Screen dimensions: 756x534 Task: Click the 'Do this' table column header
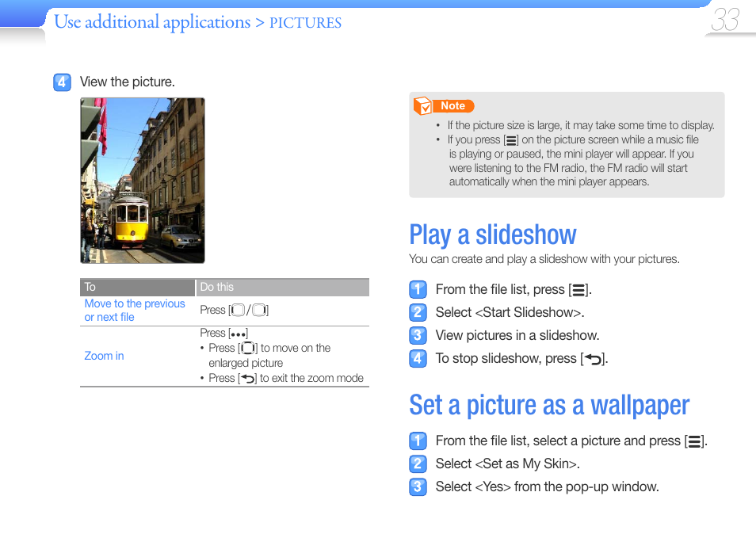click(283, 287)
